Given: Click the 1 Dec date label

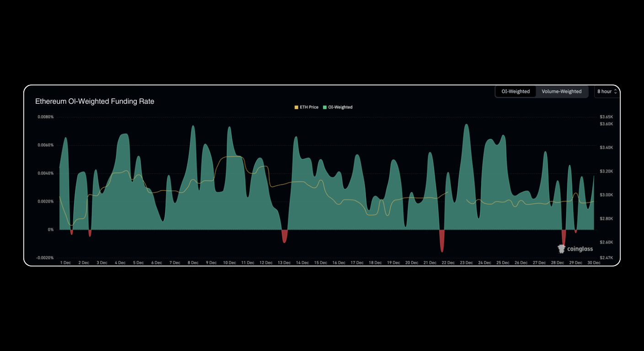Looking at the screenshot, I should [x=66, y=263].
